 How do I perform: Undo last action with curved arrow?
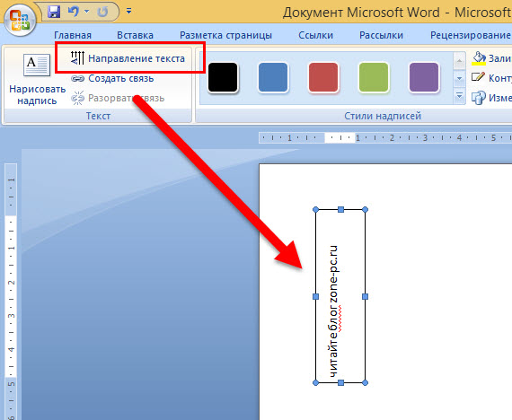73,12
